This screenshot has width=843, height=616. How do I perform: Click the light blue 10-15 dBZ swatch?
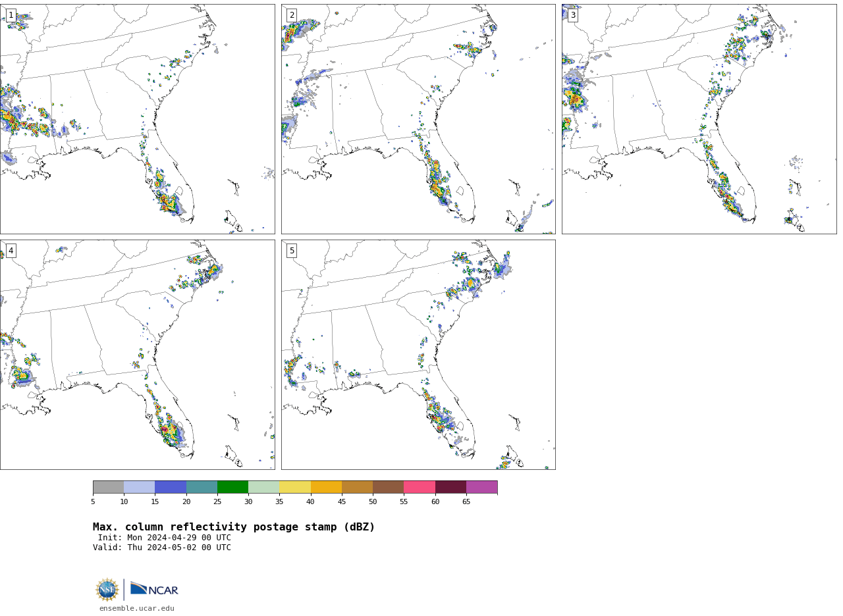[x=140, y=487]
